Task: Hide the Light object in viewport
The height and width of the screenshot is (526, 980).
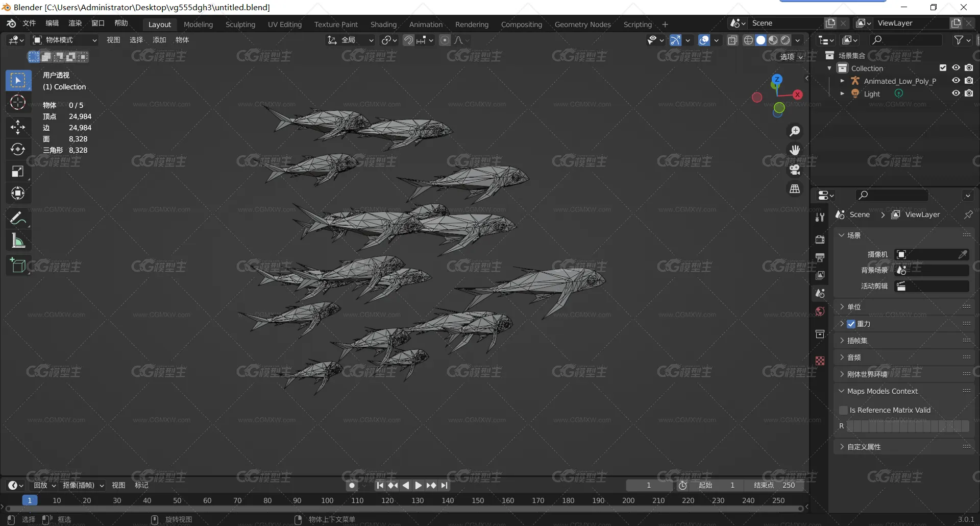Action: point(956,93)
